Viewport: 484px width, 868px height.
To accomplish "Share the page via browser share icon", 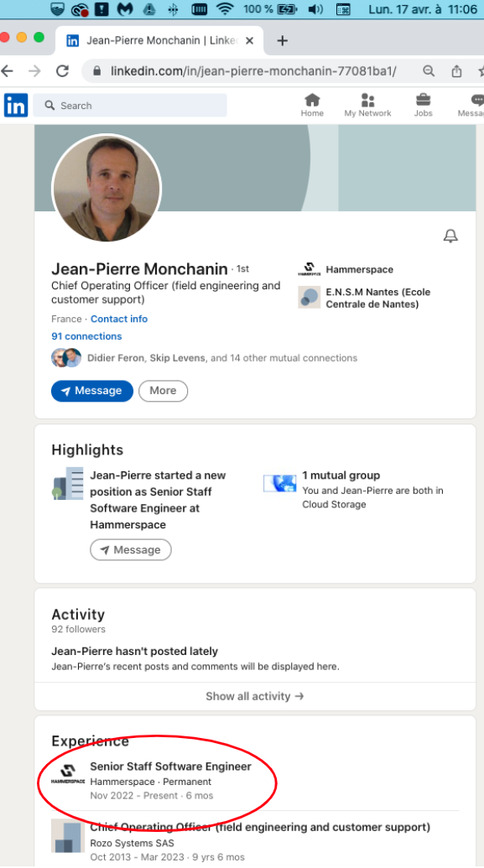I will [456, 70].
